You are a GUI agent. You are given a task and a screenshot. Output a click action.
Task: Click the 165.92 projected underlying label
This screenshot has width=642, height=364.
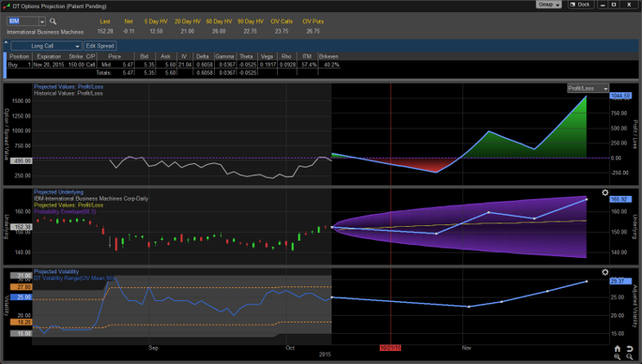(x=619, y=199)
